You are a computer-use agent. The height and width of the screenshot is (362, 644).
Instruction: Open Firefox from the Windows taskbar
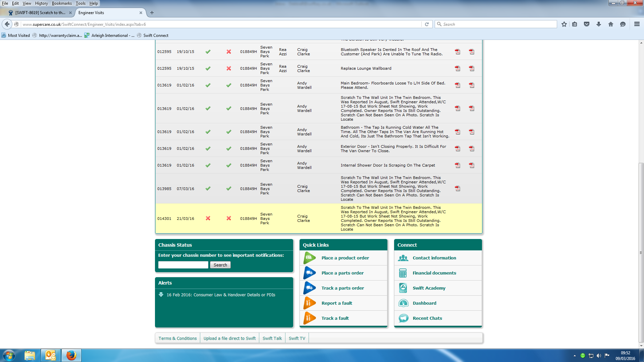[x=71, y=355]
